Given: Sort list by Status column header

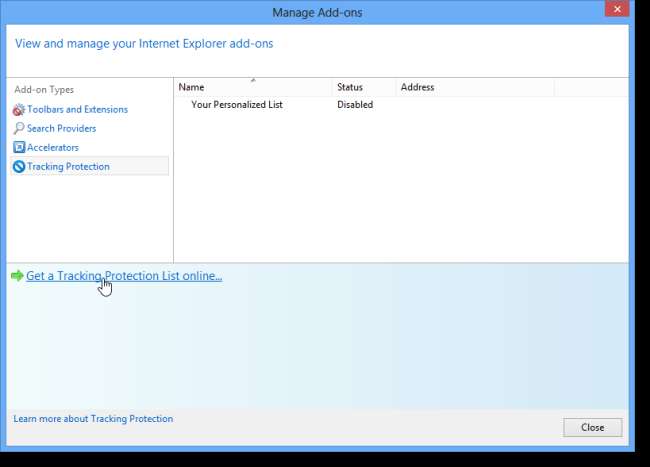Looking at the screenshot, I should (364, 87).
